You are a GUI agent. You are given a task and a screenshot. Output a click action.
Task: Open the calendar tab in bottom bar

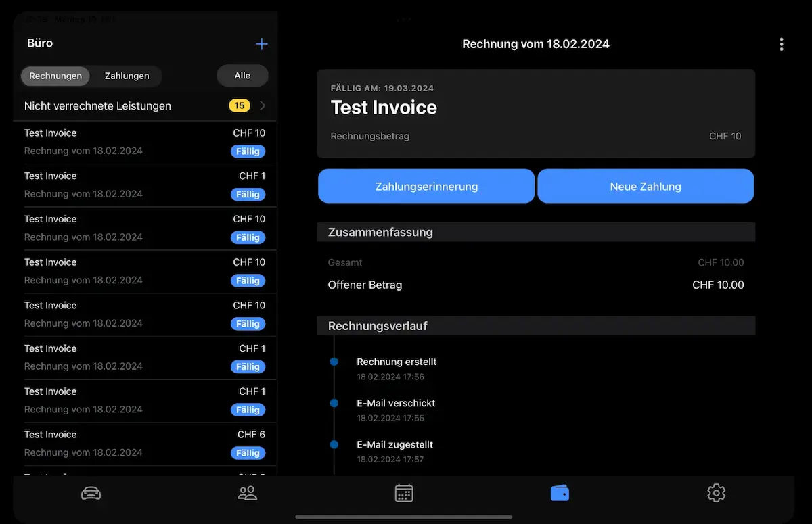pyautogui.click(x=404, y=494)
